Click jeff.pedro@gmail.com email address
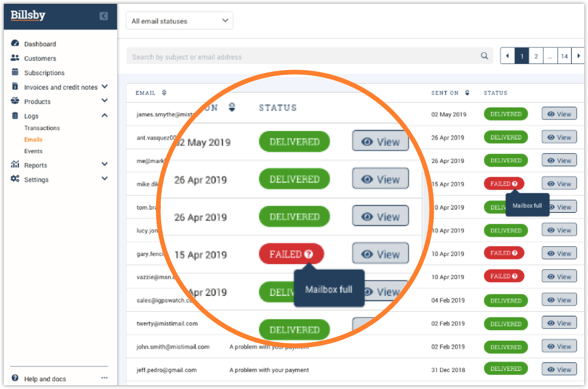The height and width of the screenshot is (389, 588). pyautogui.click(x=167, y=370)
